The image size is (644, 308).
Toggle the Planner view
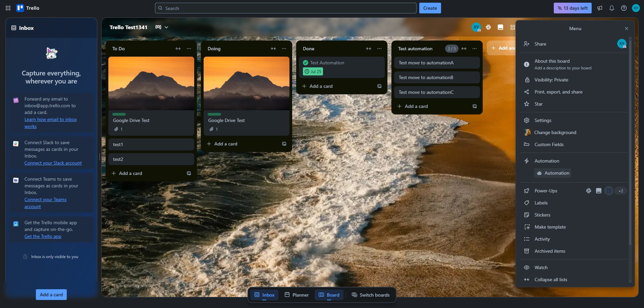tap(297, 295)
